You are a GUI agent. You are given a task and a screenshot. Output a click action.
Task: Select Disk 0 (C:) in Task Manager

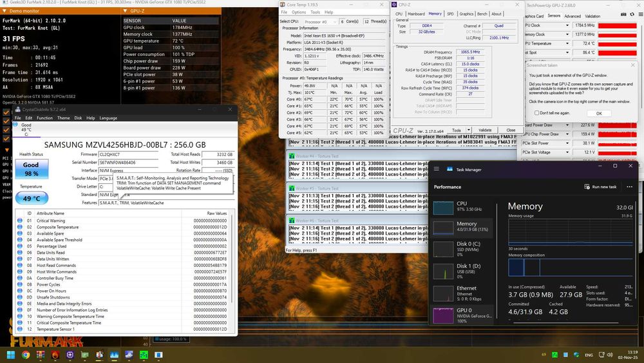tap(463, 249)
